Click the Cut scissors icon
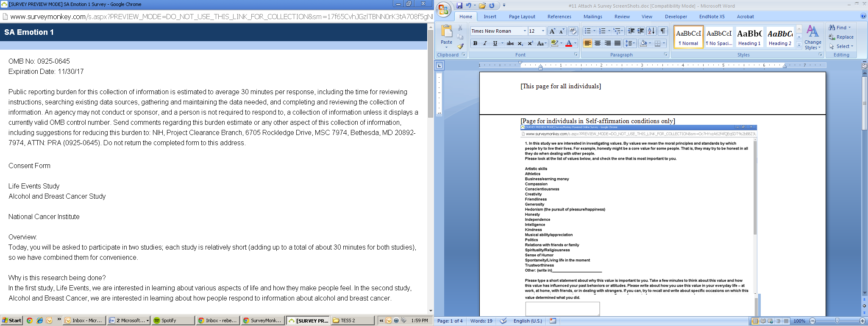This screenshot has height=326, width=868. [x=460, y=28]
